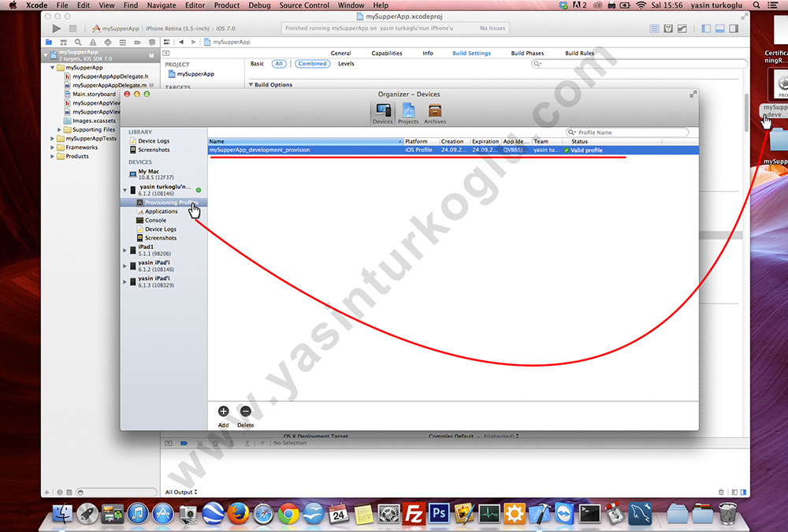This screenshot has height=532, width=788.
Task: Switch to the General tab
Action: pyautogui.click(x=340, y=54)
